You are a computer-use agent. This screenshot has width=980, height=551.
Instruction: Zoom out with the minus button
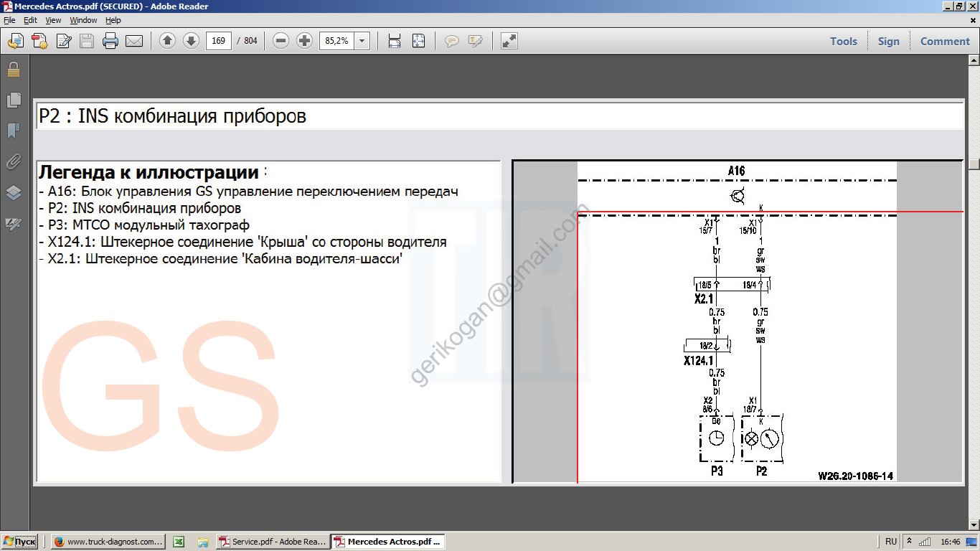pos(281,41)
